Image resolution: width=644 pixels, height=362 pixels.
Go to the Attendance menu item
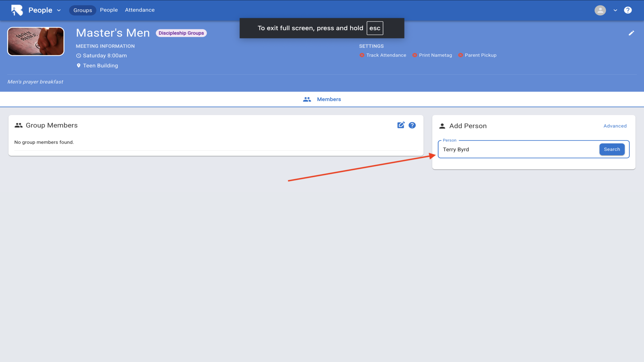[140, 10]
